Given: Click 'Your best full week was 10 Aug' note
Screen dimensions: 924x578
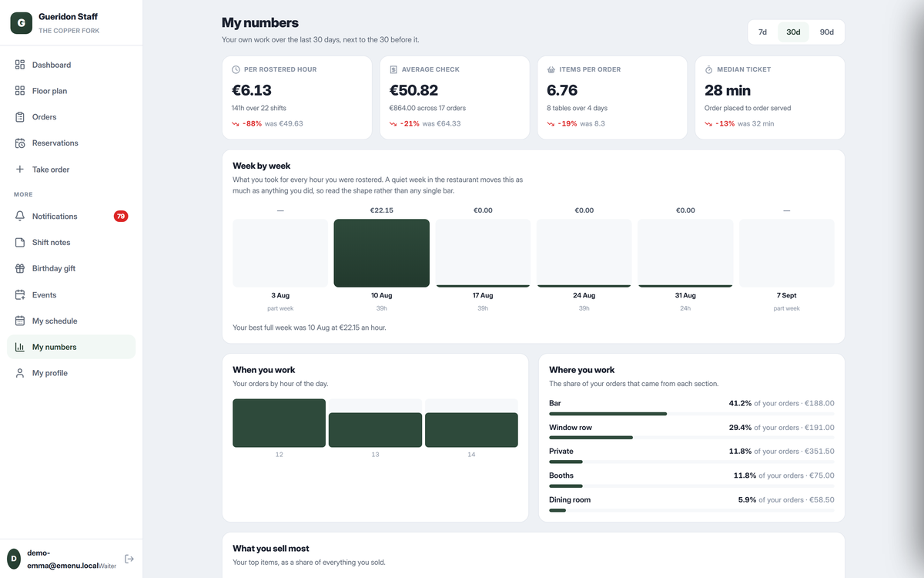Looking at the screenshot, I should 310,328.
